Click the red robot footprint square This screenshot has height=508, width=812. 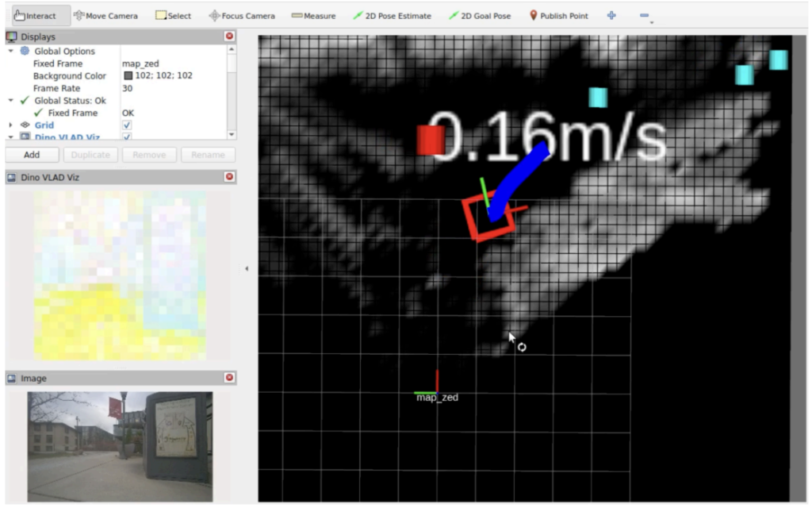[x=488, y=218]
